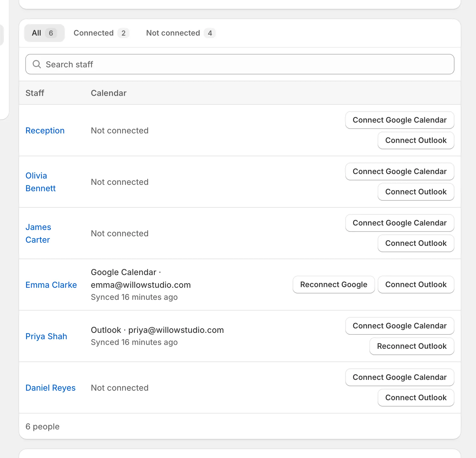Click emma@willowstudio.com calendar text
Image resolution: width=476 pixels, height=458 pixels.
[x=141, y=285]
